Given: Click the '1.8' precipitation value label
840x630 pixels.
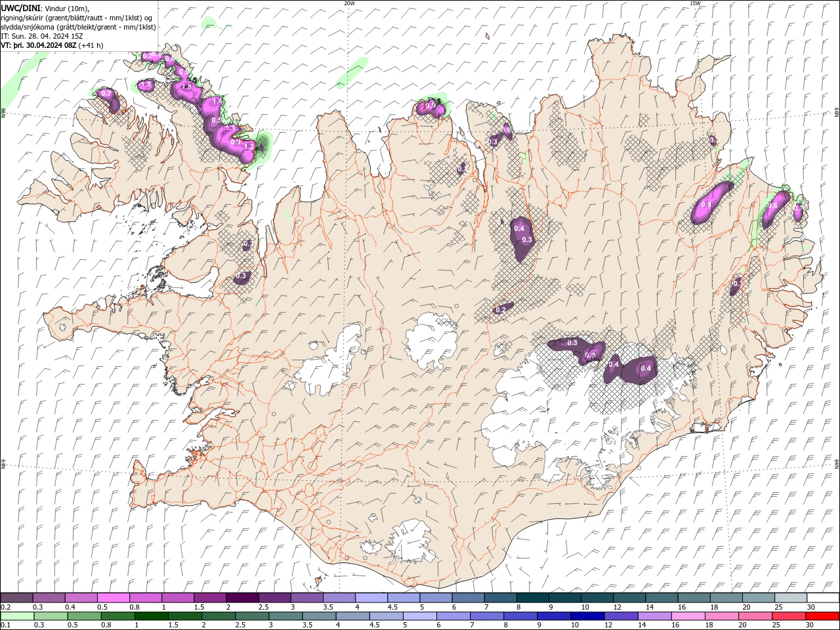Looking at the screenshot, I should (186, 87).
